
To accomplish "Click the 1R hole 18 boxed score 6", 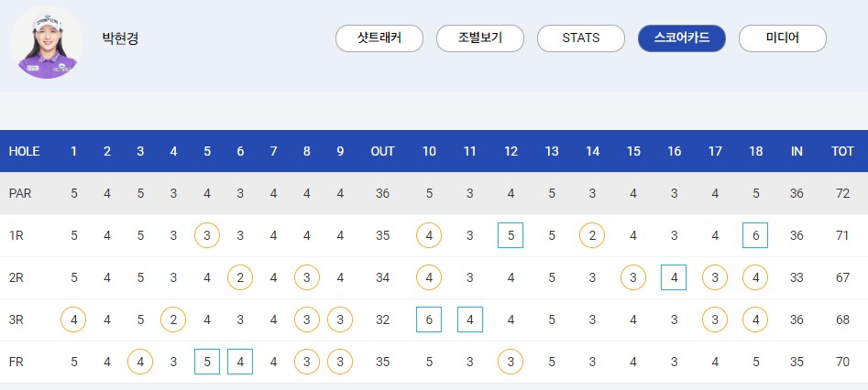I will (x=755, y=235).
